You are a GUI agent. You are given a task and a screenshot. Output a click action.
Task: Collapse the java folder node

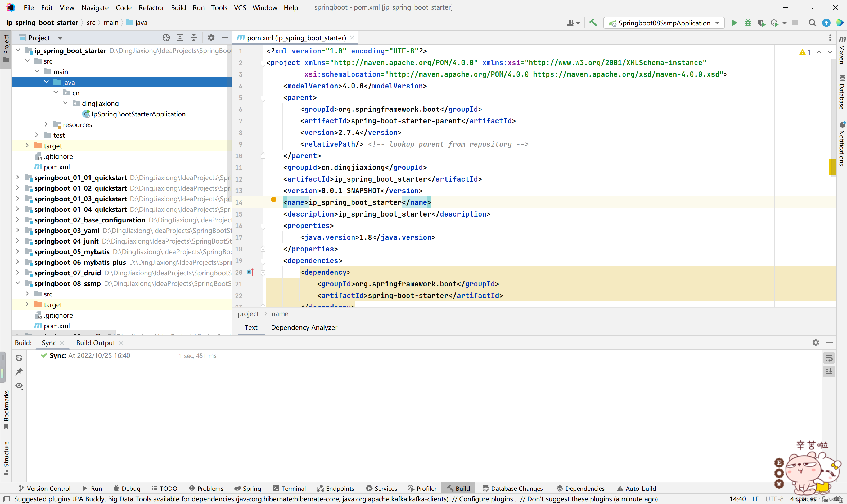click(46, 82)
